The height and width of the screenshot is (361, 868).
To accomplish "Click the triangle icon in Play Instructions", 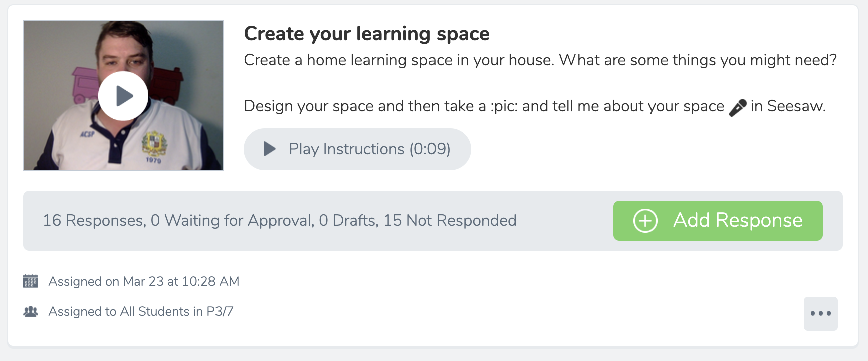I will 269,149.
